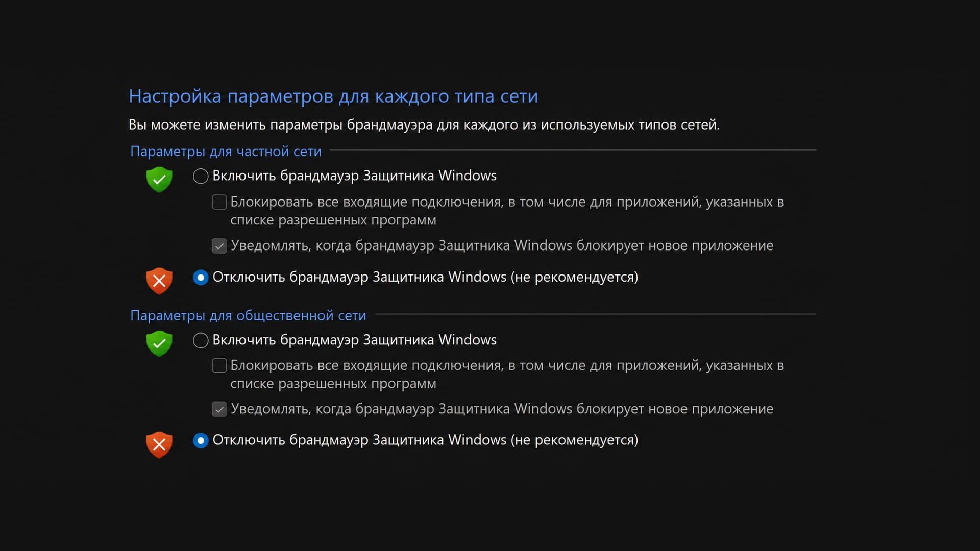The image size is (980, 551).
Task: Select Отключить брандмауэр radio for частной сети
Action: coord(201,278)
